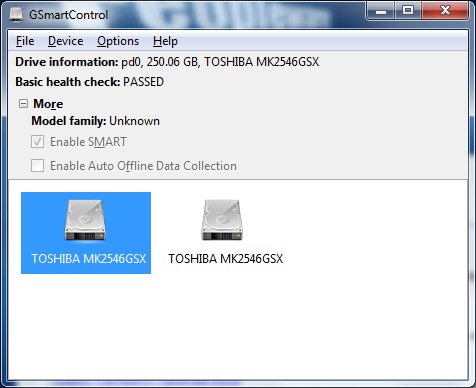Select the highlighted TOSHIBA MK2546GSX drive icon
The image size is (476, 388).
[x=86, y=233]
